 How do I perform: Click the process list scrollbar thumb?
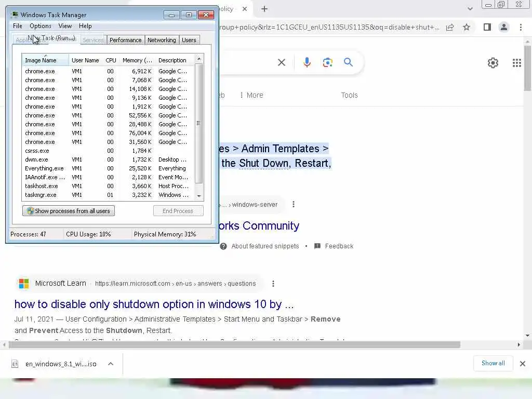tap(199, 124)
